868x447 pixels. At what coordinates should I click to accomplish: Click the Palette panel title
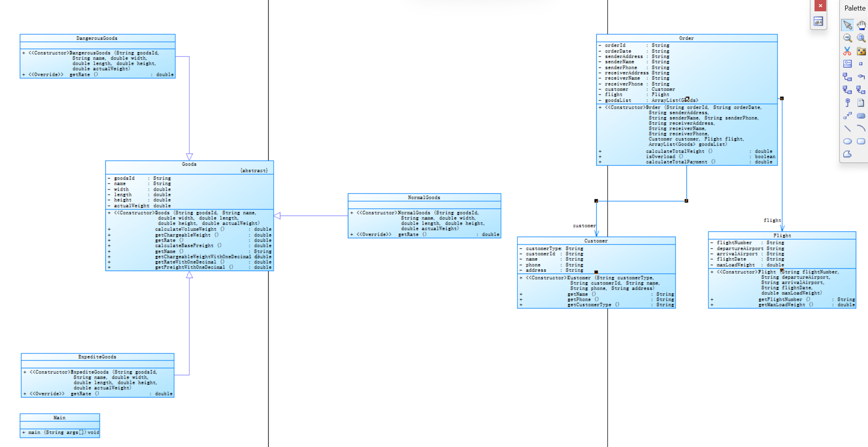pos(855,8)
